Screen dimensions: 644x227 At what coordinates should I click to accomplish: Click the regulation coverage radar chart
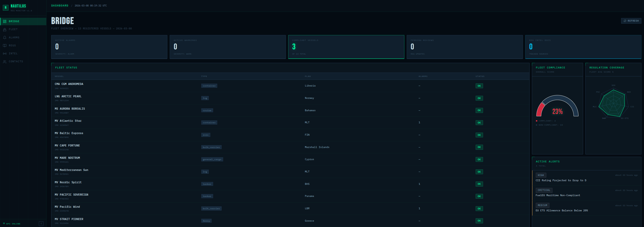[x=613, y=103]
